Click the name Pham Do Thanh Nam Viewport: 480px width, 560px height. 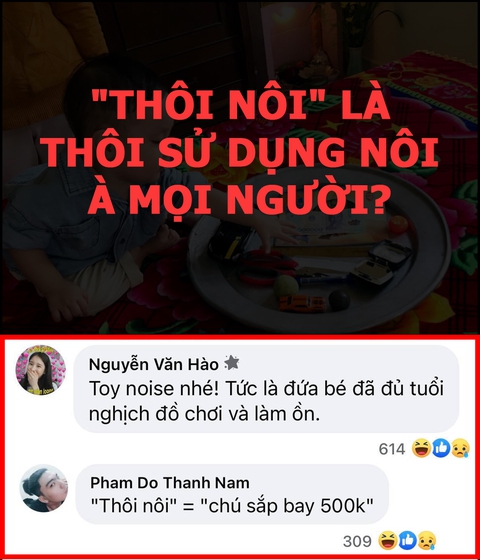(x=170, y=482)
